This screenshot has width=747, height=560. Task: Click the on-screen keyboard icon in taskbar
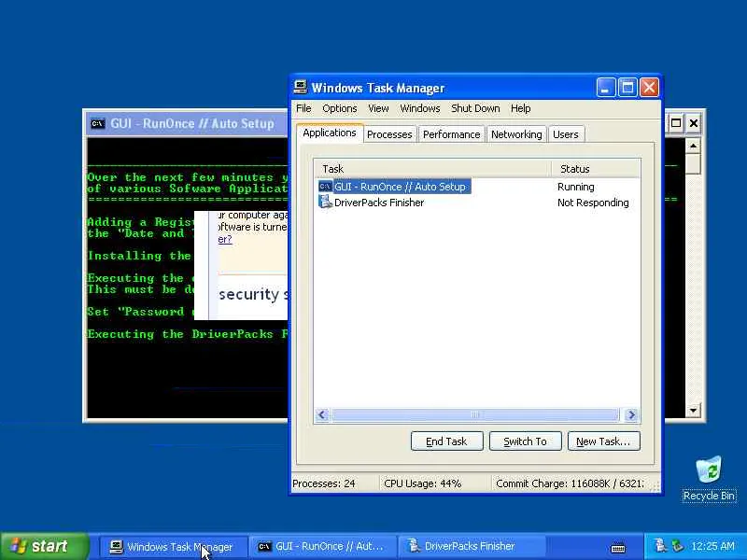tap(618, 548)
